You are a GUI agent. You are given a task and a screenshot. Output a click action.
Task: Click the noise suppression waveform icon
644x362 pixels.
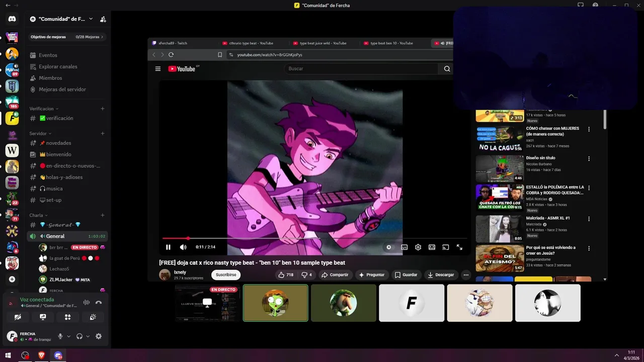87,302
